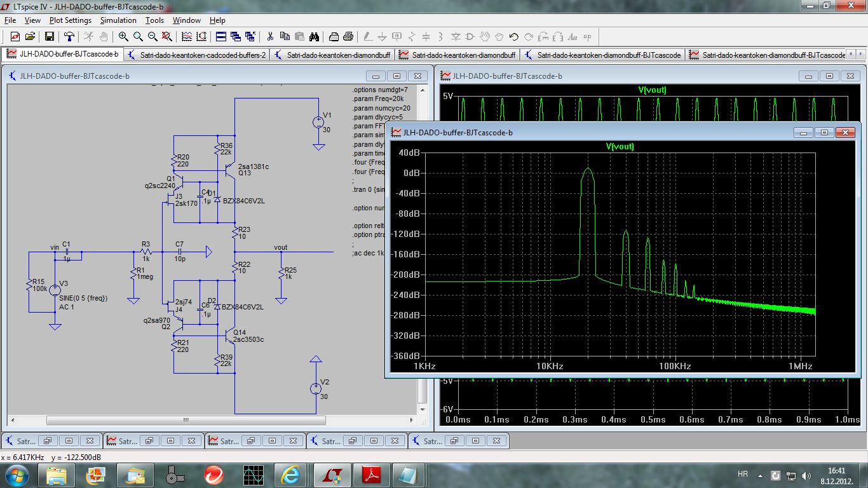Click the New Schematic toolbar icon
This screenshot has height=488, width=868.
[15, 37]
